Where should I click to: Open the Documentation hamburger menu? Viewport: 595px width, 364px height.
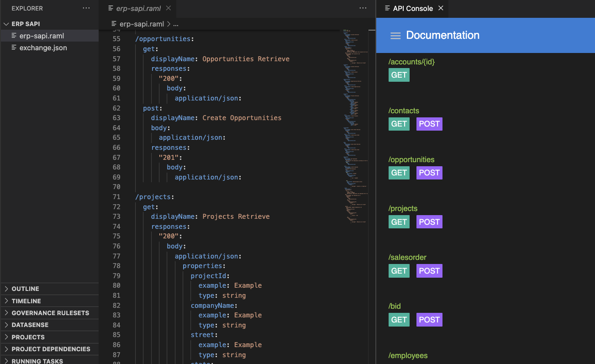pos(395,35)
